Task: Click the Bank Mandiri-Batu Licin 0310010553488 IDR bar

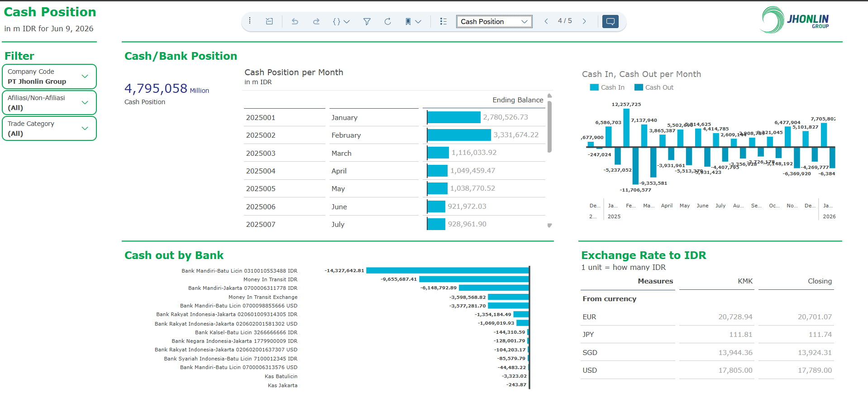Action: coord(448,270)
